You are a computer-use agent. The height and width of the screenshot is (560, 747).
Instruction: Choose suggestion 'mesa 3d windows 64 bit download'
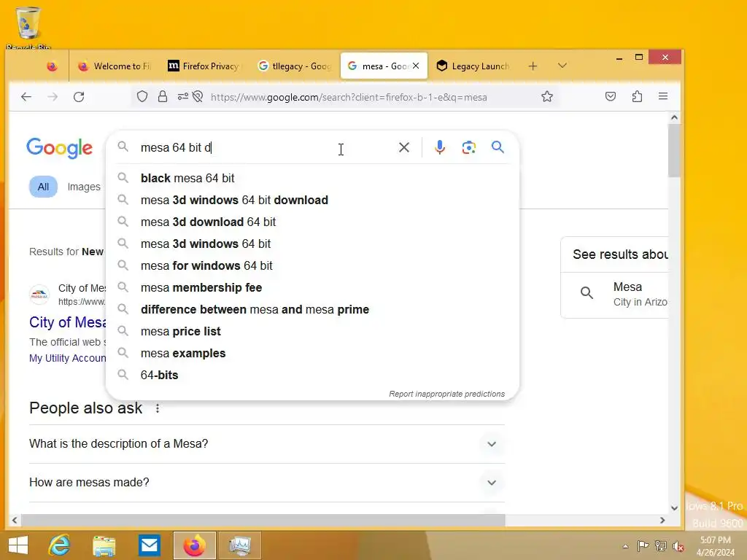coord(312,200)
